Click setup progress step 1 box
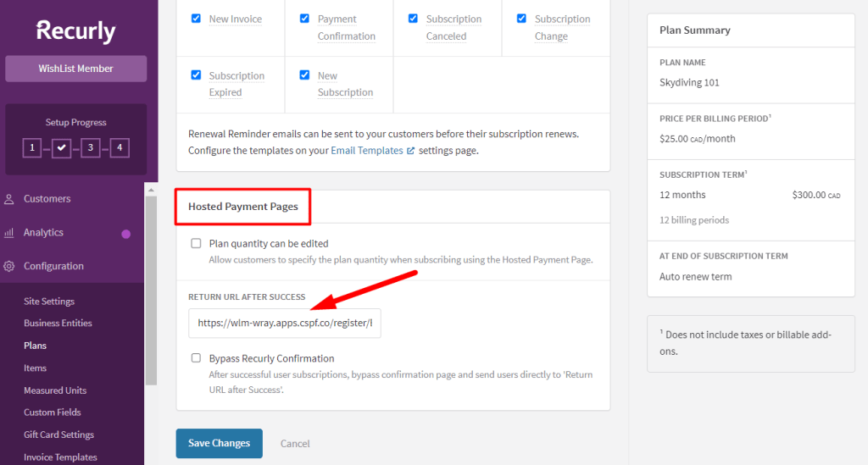The image size is (868, 465). click(32, 148)
